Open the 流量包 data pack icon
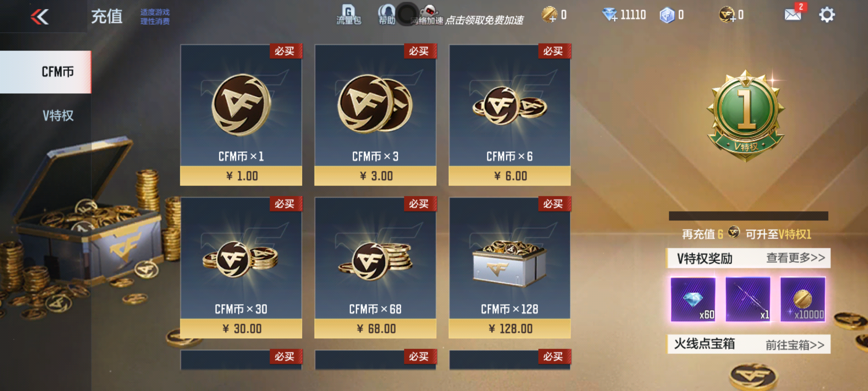 (x=349, y=15)
